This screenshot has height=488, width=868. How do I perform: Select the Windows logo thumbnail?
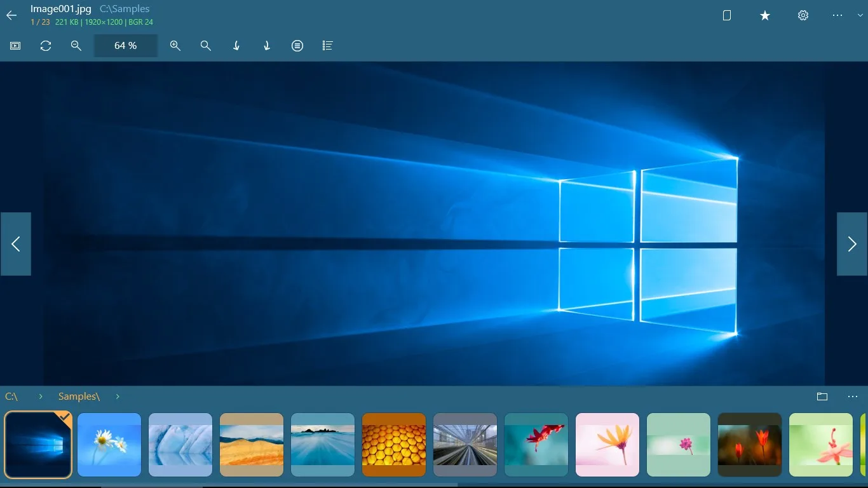pos(38,445)
